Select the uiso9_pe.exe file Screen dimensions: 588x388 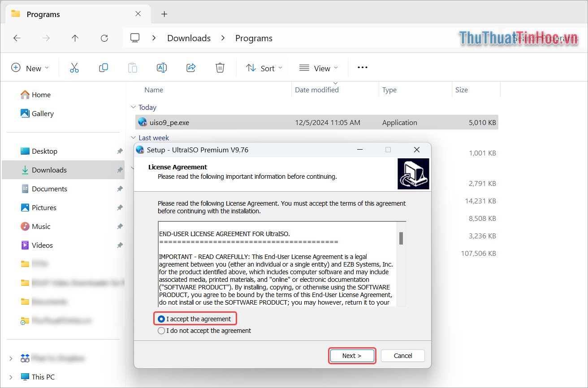pos(317,122)
